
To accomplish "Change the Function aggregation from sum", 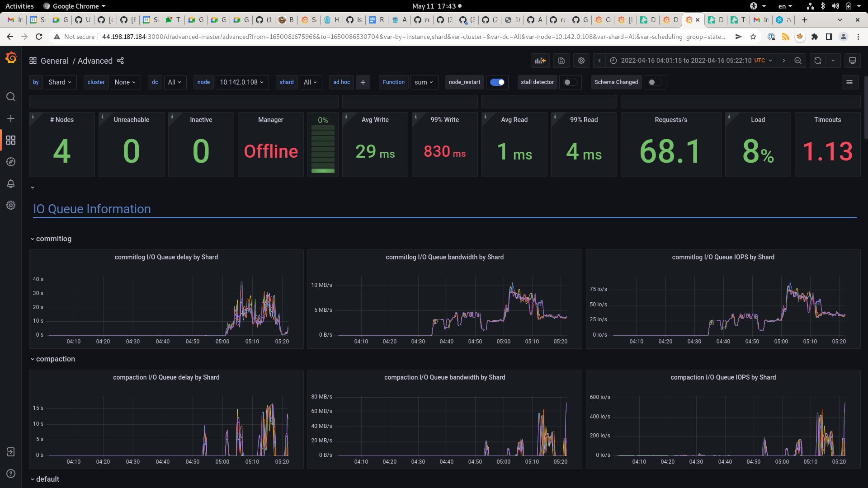I will click(x=424, y=82).
